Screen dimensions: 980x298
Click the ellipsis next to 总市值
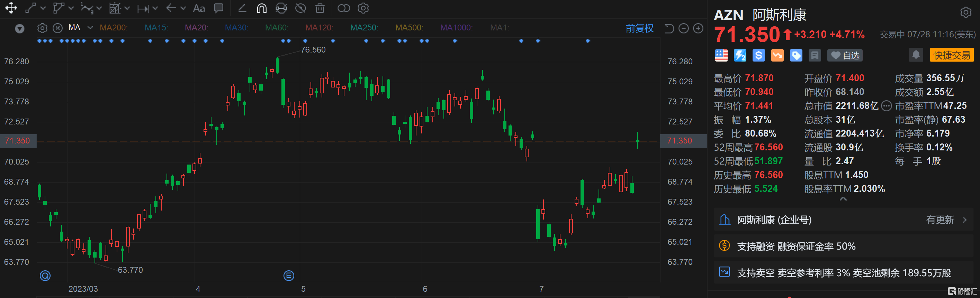(x=887, y=106)
